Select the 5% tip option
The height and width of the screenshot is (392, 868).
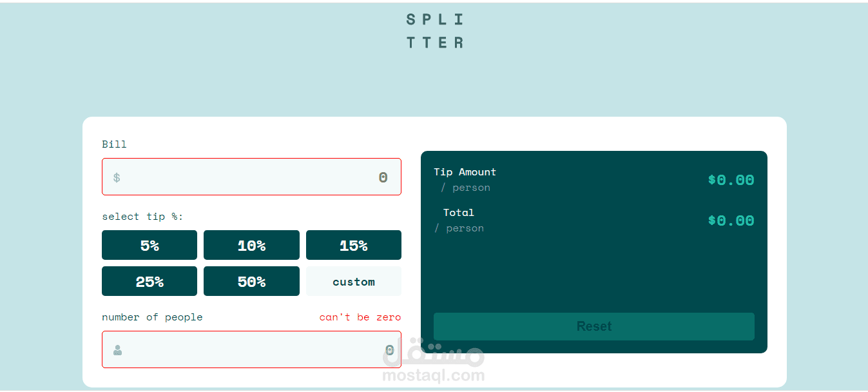tap(149, 245)
